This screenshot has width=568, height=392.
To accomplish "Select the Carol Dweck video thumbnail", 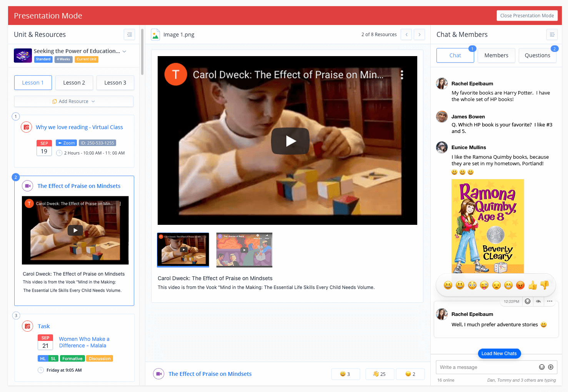I will (x=183, y=250).
